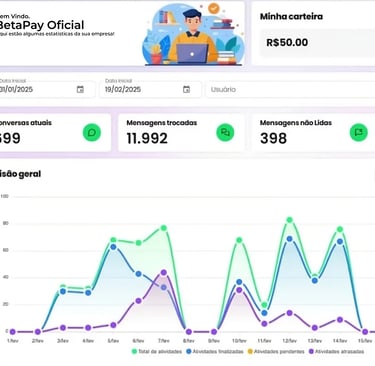
Task: Select the blue finalizadas point at 10/fev
Action: pos(239,282)
